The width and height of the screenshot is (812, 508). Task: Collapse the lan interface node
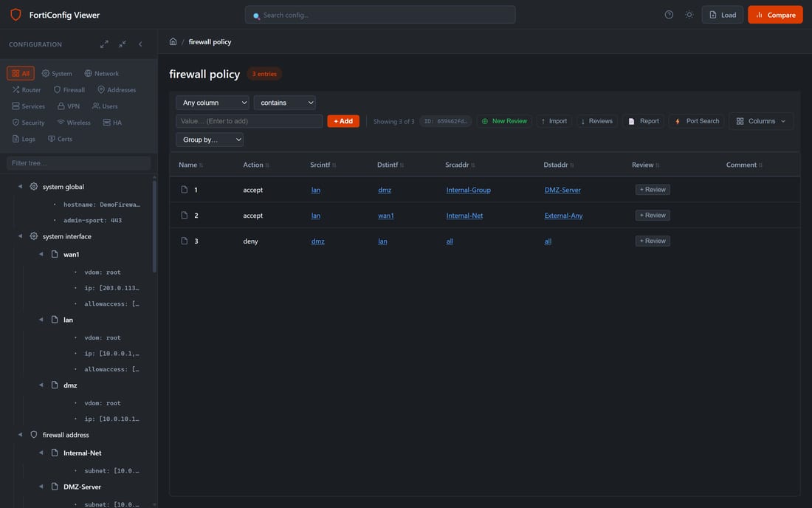point(41,320)
